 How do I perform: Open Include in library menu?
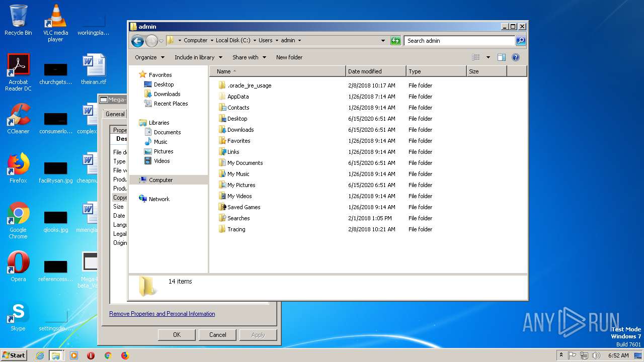click(198, 57)
